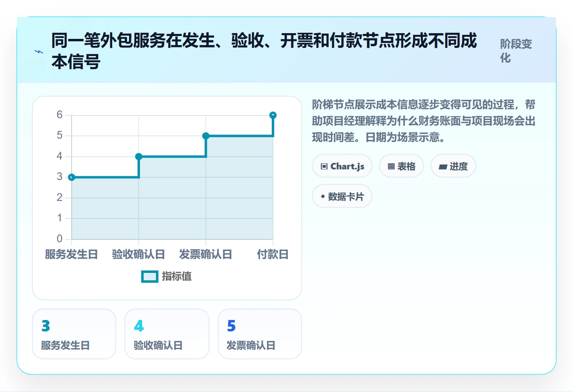
Task: Click the bar icon on the 进度 tag
Action: (x=443, y=167)
